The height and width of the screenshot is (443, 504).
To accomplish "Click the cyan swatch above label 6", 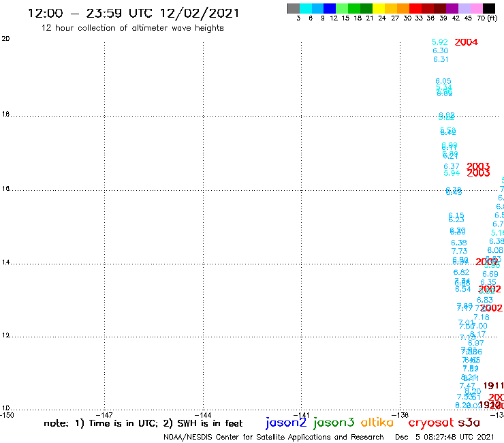I will pos(306,8).
